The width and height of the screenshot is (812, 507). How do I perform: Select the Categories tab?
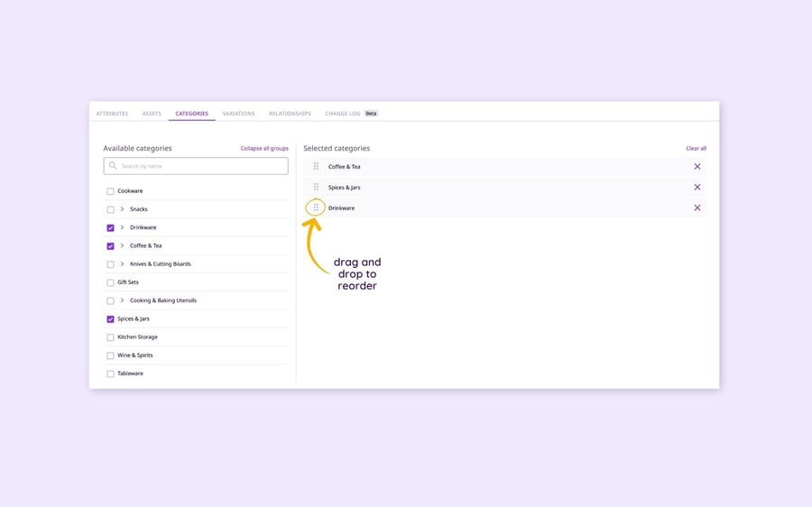191,114
